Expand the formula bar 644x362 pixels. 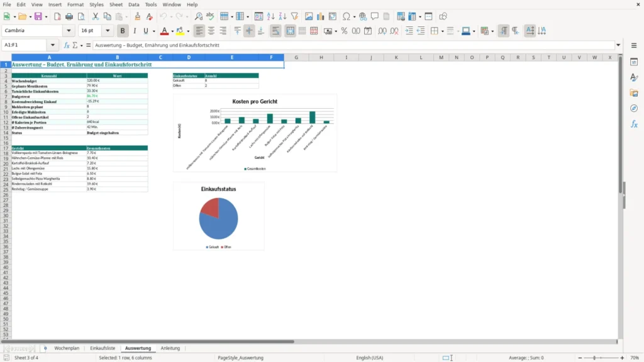(x=618, y=45)
